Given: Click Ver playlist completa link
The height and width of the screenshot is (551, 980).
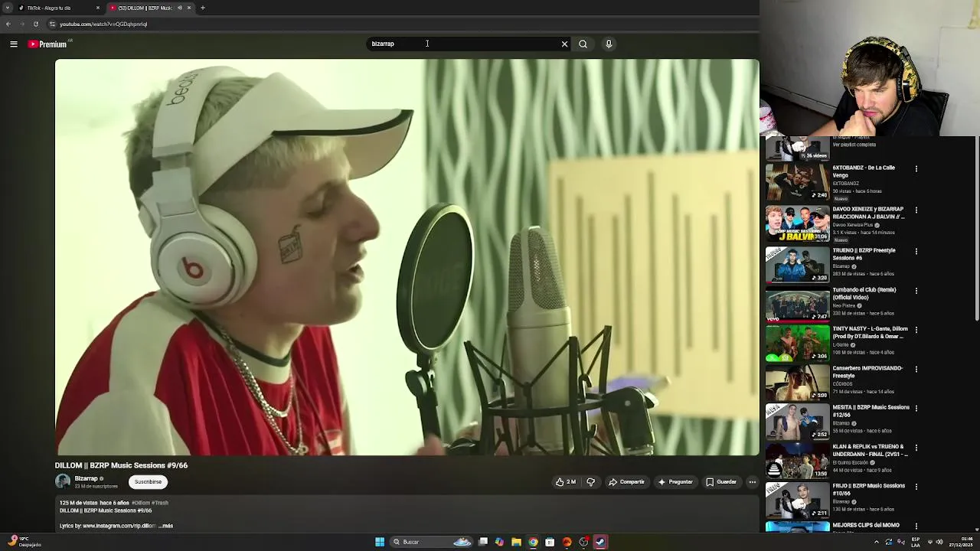Looking at the screenshot, I should tap(854, 145).
